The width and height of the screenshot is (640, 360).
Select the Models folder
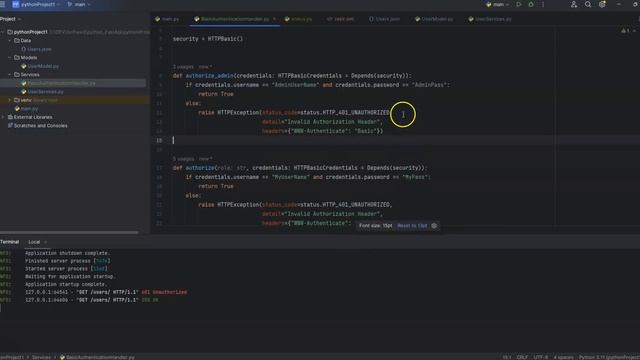[x=29, y=58]
